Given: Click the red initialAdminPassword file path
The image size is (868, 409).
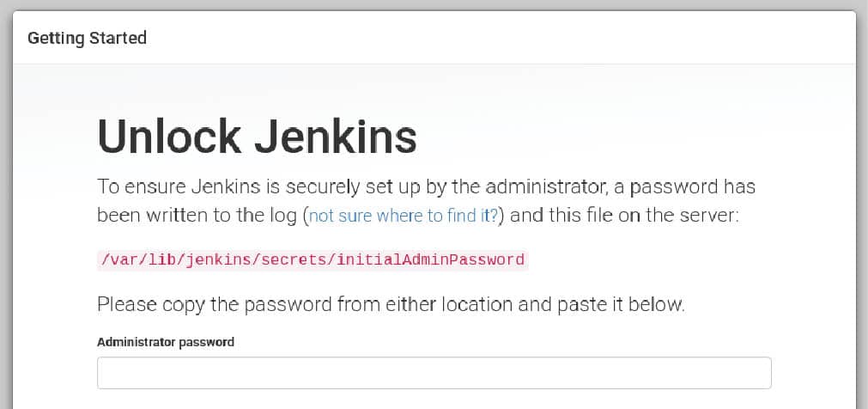Looking at the screenshot, I should pyautogui.click(x=311, y=259).
